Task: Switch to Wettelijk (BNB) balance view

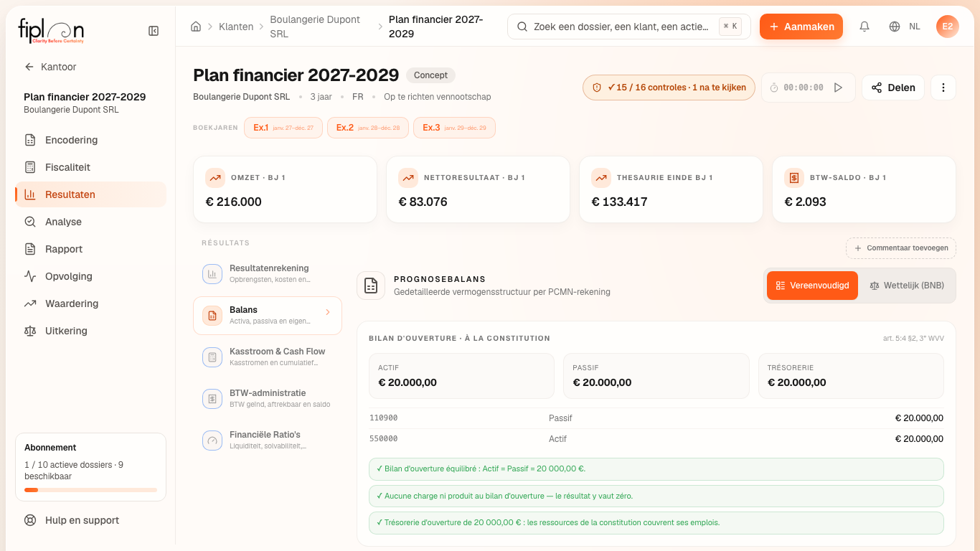Action: (x=907, y=286)
